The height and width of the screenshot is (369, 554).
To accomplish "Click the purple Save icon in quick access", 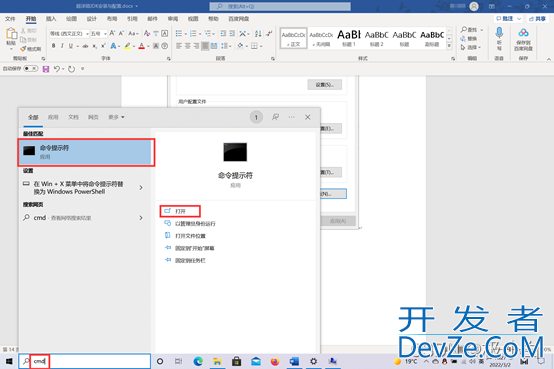I will pyautogui.click(x=46, y=69).
